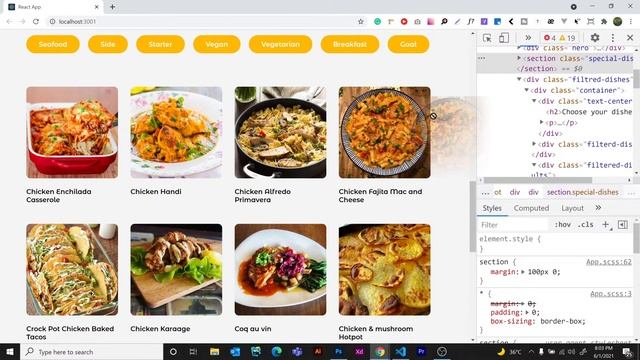The height and width of the screenshot is (360, 640).
Task: Toggle the .cls class editor button
Action: pos(586,224)
